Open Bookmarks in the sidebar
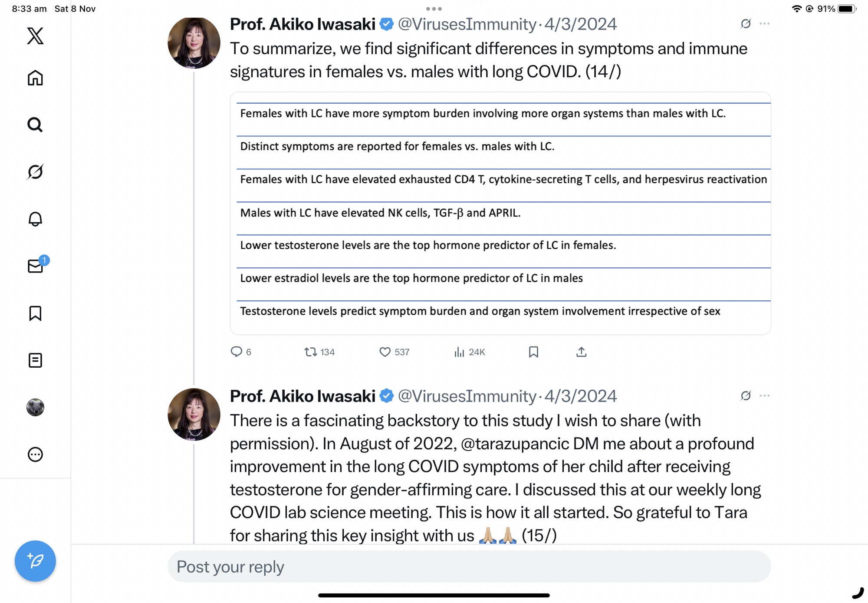Viewport: 868px width, 603px height. (35, 313)
